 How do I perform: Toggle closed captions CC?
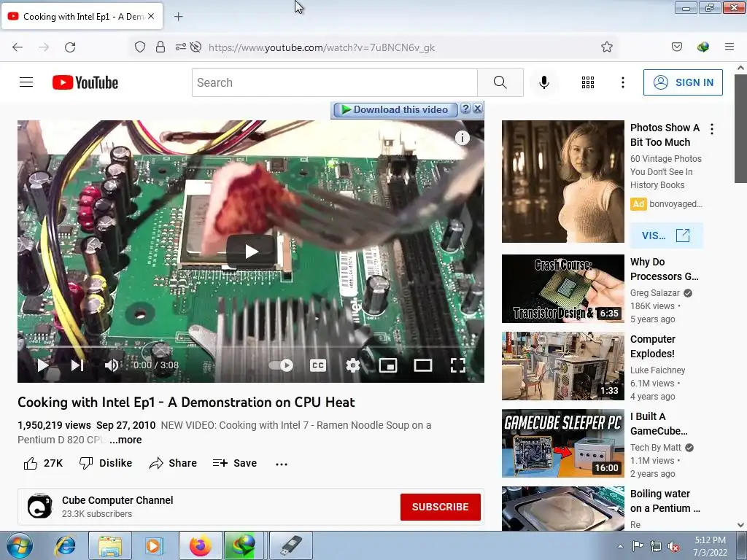[318, 365]
